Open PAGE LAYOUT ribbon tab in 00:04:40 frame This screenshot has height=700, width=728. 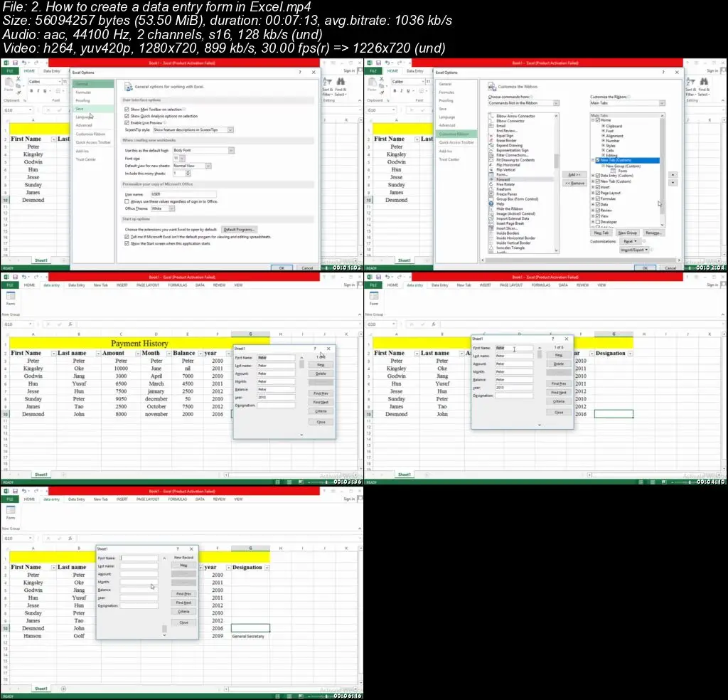tap(510, 285)
